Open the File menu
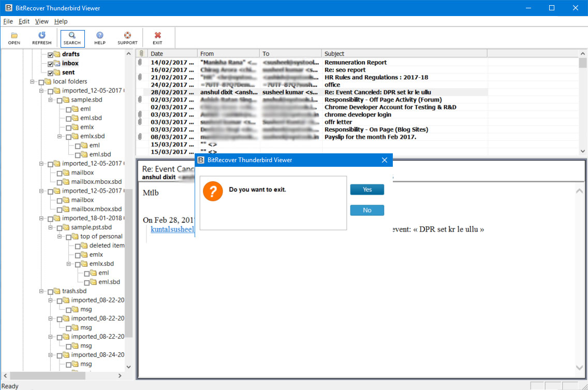The width and height of the screenshot is (588, 390). click(x=8, y=21)
